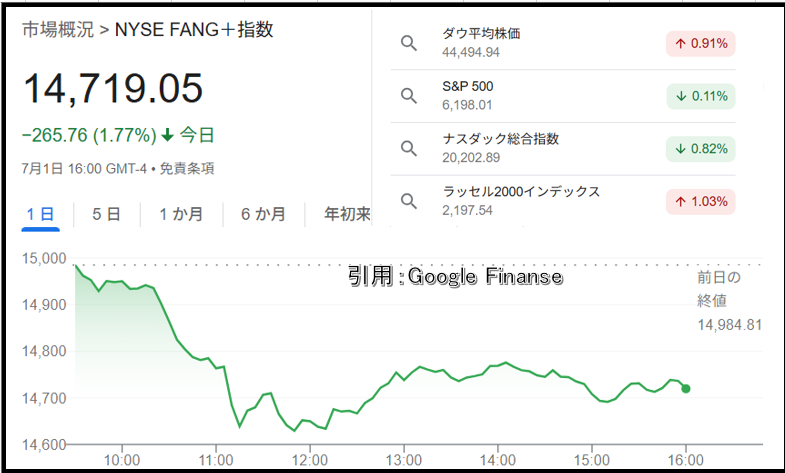Click the magnifier icon next to ラッセル2000インデックス
Screen dimensions: 785x473
point(409,201)
